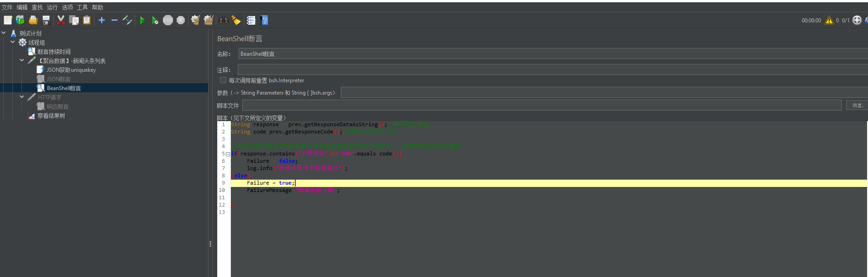Open help with blue question mark icon
The image size is (868, 277).
point(264,20)
